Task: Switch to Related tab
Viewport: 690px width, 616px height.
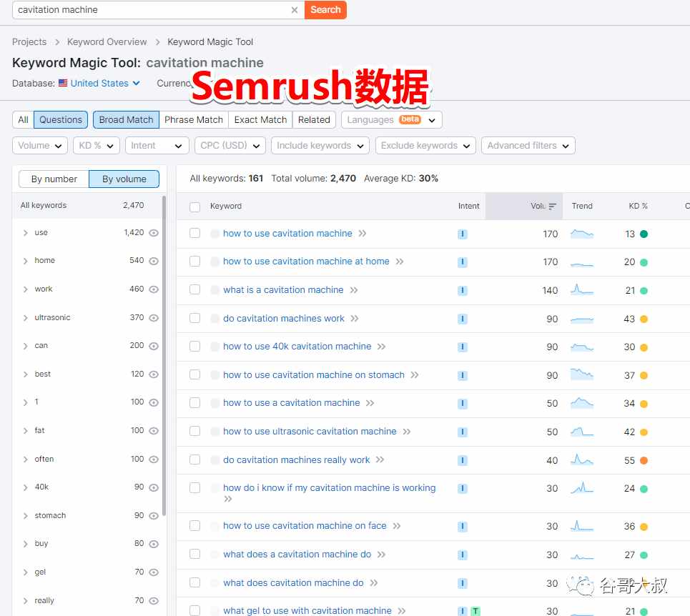Action: pyautogui.click(x=314, y=119)
